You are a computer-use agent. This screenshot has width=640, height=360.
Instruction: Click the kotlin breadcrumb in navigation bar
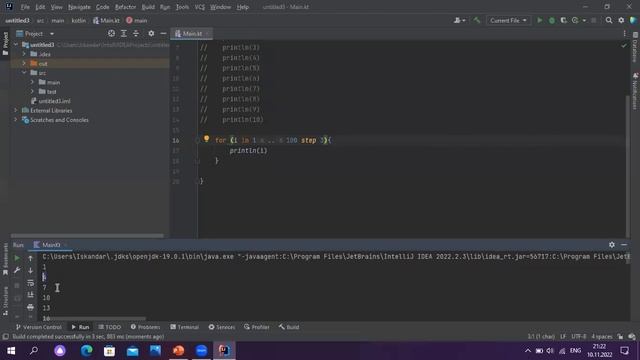[78, 20]
